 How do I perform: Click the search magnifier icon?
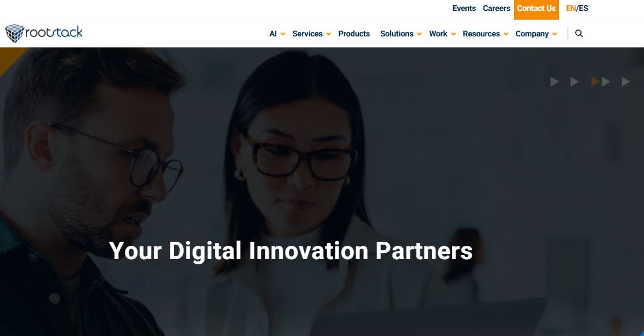(579, 34)
